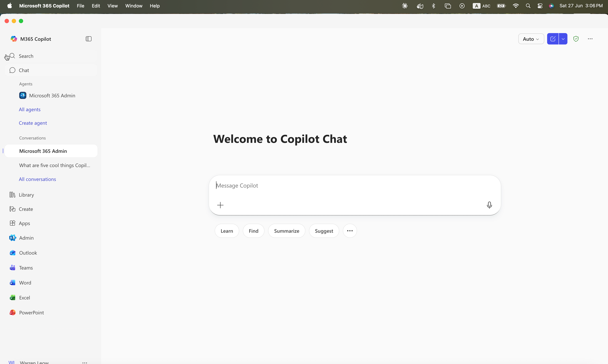Viewport: 608px width, 364px height.
Task: Open the View menu
Action: [x=112, y=6]
